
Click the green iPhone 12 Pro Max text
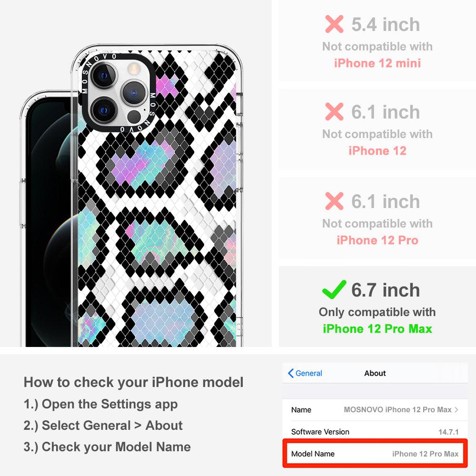coord(377,329)
